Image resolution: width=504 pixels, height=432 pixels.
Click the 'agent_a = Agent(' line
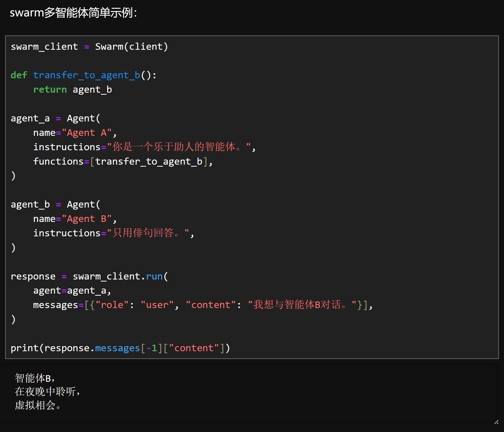(56, 118)
